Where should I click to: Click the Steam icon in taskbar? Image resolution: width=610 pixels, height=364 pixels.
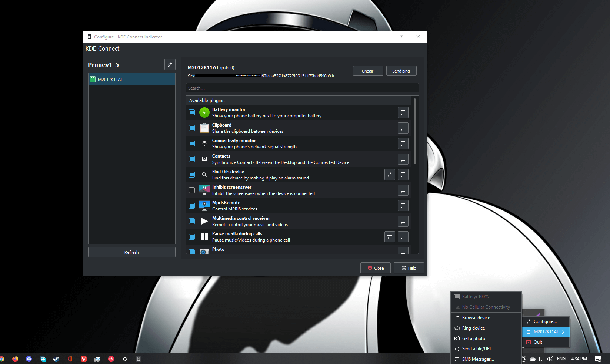tap(56, 359)
